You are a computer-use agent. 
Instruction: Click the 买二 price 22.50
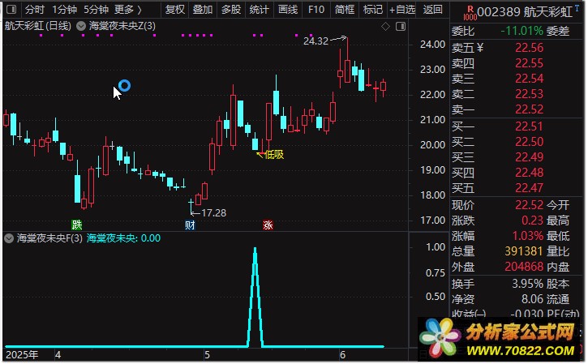pyautogui.click(x=529, y=142)
